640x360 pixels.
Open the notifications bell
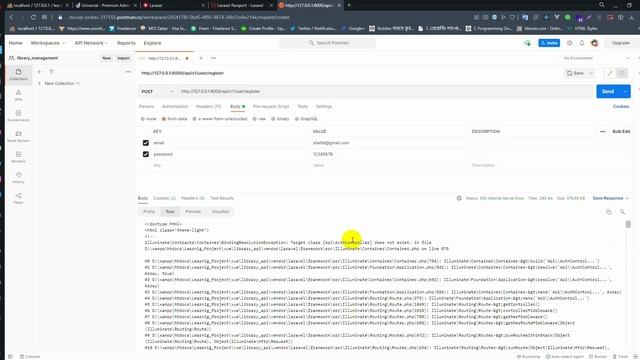(582, 43)
